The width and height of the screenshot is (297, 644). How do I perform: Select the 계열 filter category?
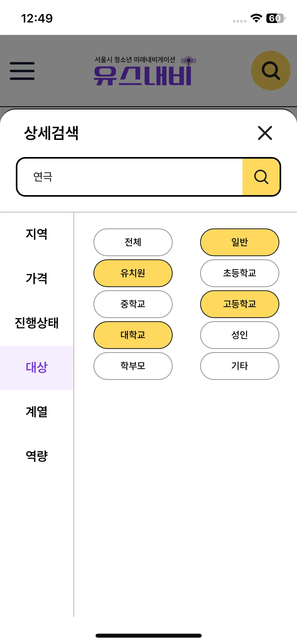[x=37, y=412]
